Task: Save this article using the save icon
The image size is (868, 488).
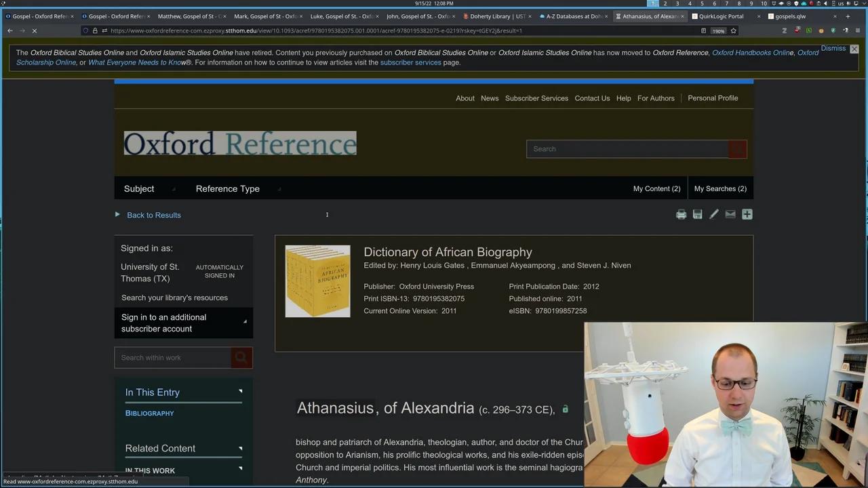Action: [697, 214]
